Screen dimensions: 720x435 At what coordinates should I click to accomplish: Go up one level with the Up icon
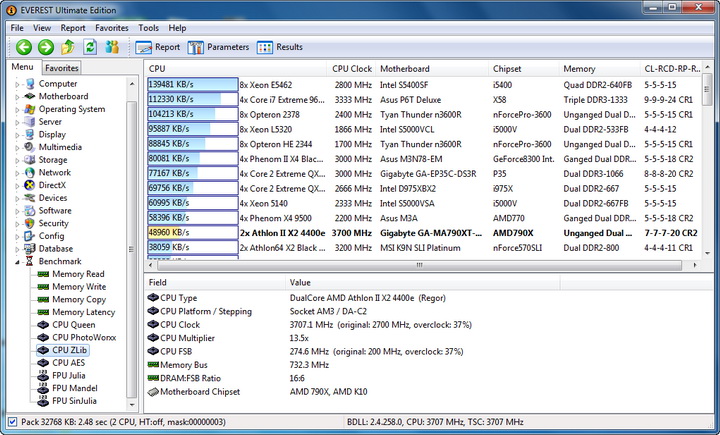pyautogui.click(x=68, y=47)
